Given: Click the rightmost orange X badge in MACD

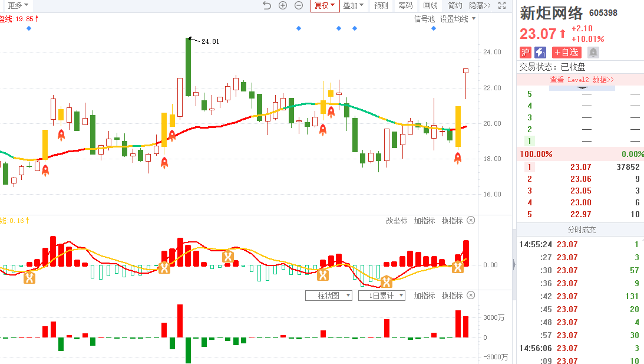Looking at the screenshot, I should click(x=458, y=267).
